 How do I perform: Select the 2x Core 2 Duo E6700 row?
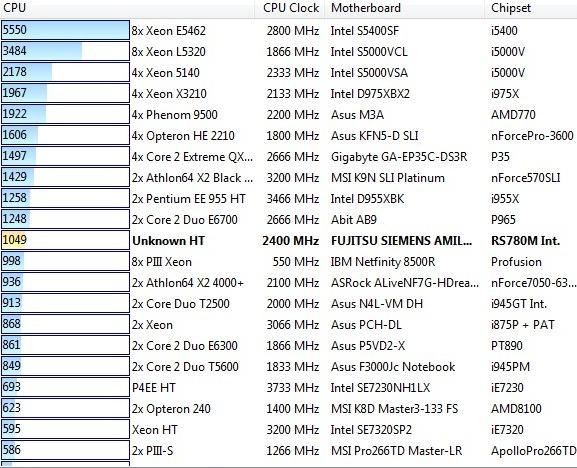[x=288, y=219]
